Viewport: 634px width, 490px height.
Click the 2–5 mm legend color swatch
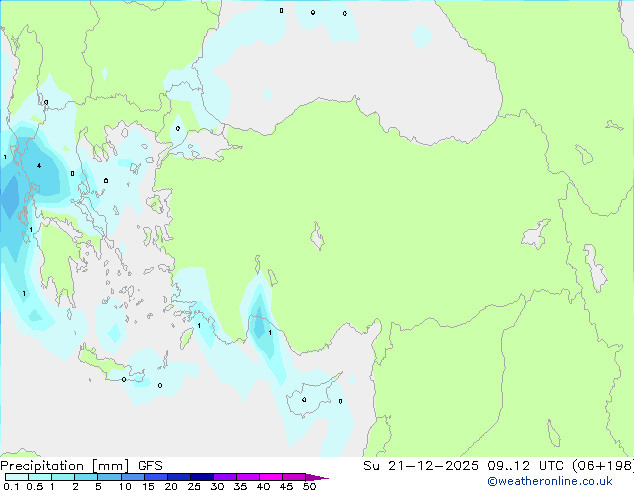pos(86,477)
